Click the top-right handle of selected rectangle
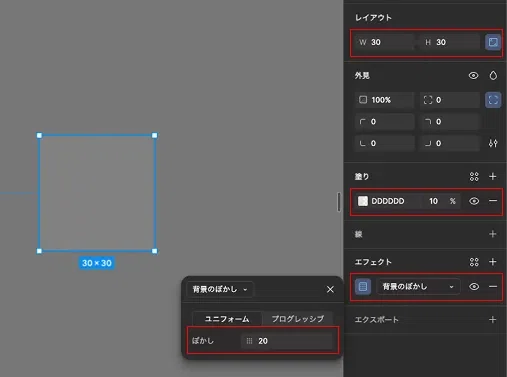This screenshot has height=377, width=507. click(x=155, y=135)
